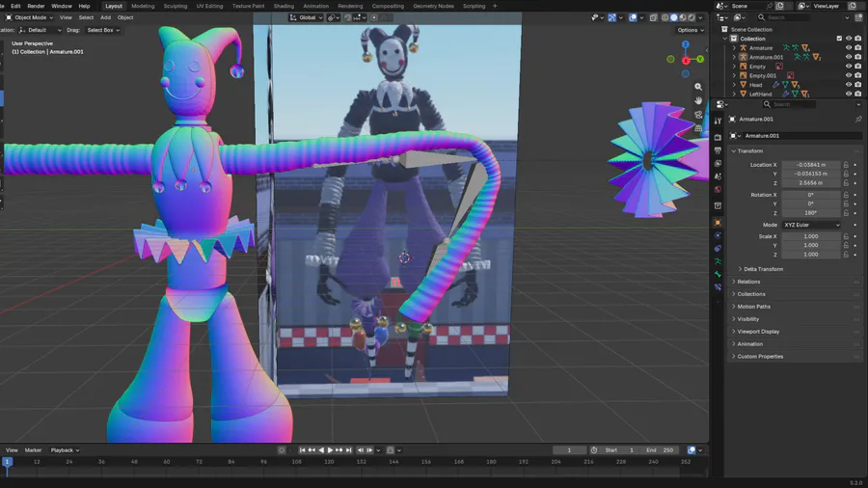The image size is (868, 488).
Task: Toggle camera view icon in viewport
Action: pos(698,115)
